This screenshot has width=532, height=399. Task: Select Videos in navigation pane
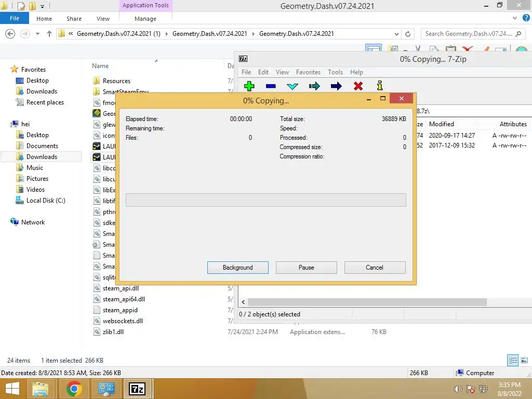tap(35, 189)
